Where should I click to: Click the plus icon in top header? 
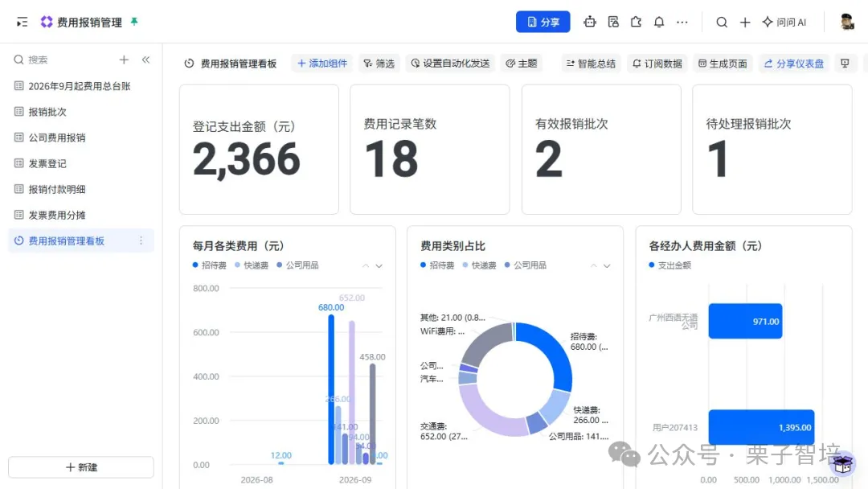click(745, 23)
